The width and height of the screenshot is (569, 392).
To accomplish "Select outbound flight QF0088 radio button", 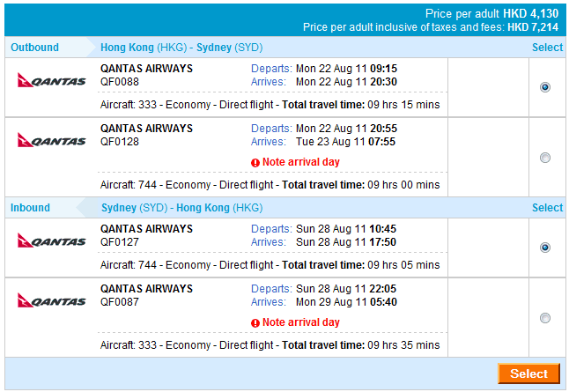I will click(545, 87).
